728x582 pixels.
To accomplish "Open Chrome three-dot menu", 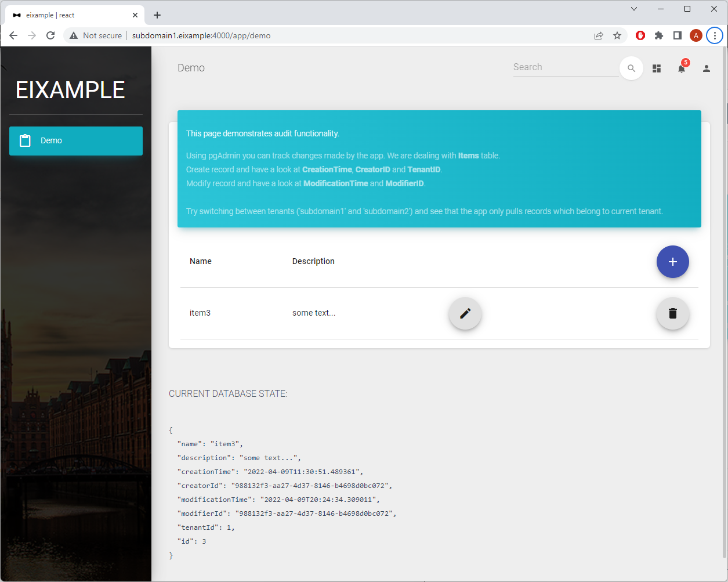I will (715, 35).
